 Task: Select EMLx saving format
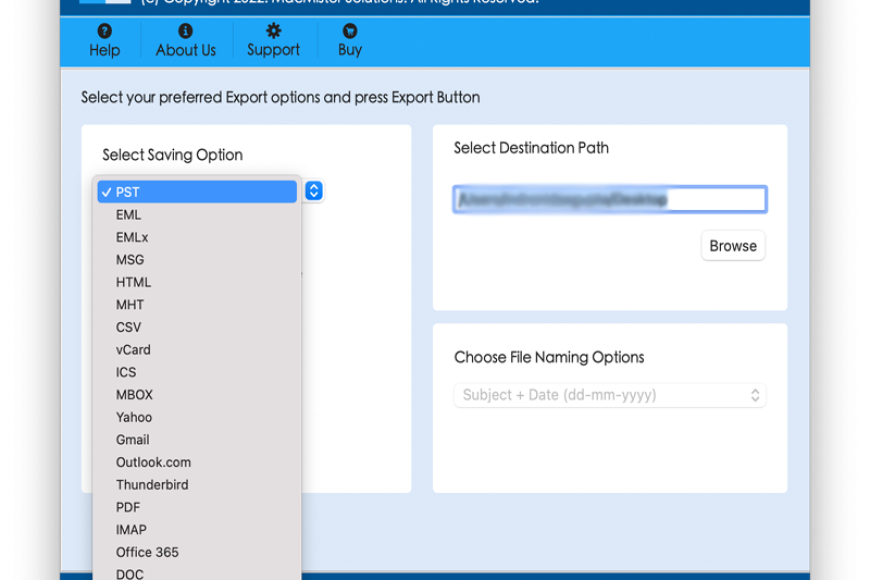[x=132, y=237]
